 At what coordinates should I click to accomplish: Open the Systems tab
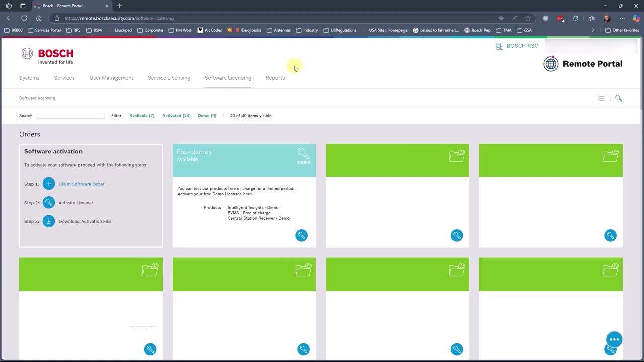(29, 78)
